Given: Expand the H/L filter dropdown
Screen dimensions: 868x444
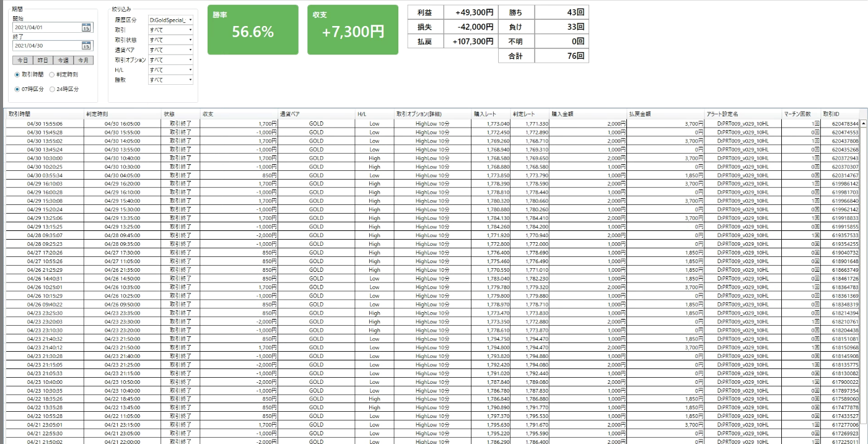Looking at the screenshot, I should [170, 70].
